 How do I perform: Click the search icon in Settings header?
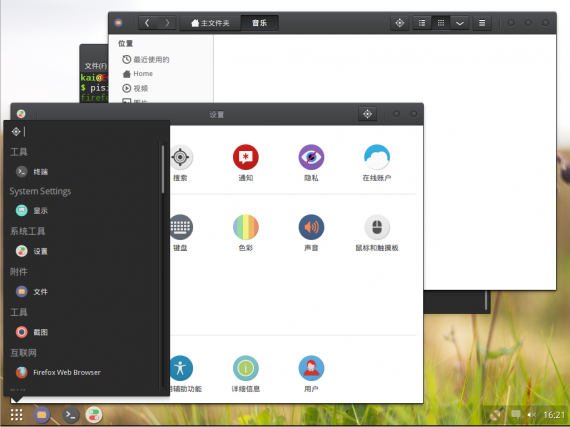tap(368, 114)
